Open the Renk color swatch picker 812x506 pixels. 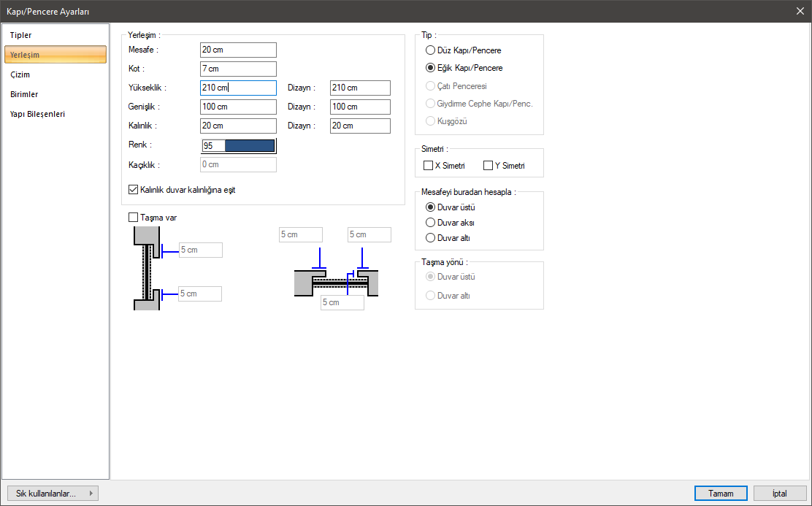249,145
